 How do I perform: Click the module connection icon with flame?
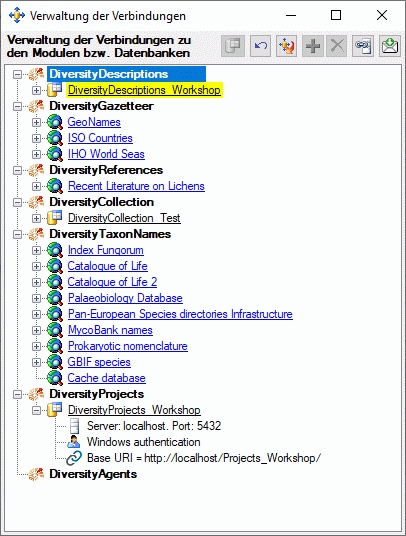click(x=286, y=46)
